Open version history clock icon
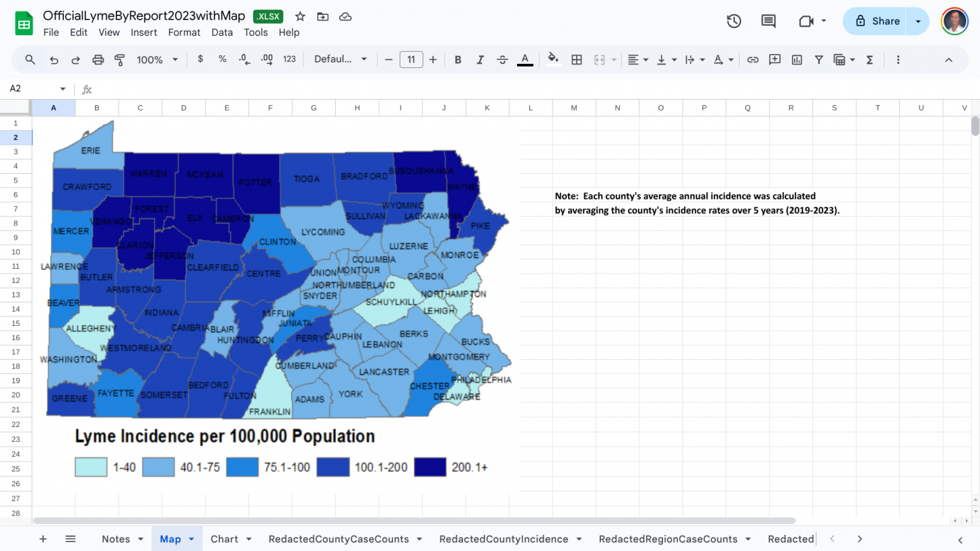 point(734,21)
